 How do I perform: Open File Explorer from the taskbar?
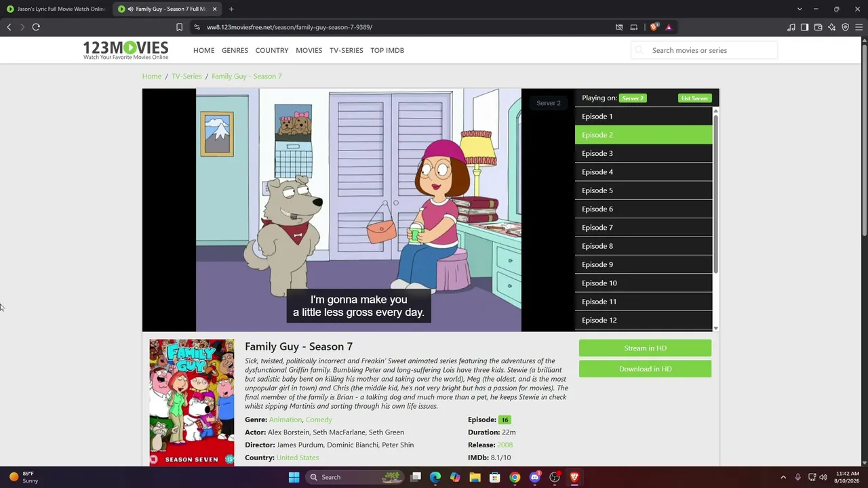pos(475,477)
